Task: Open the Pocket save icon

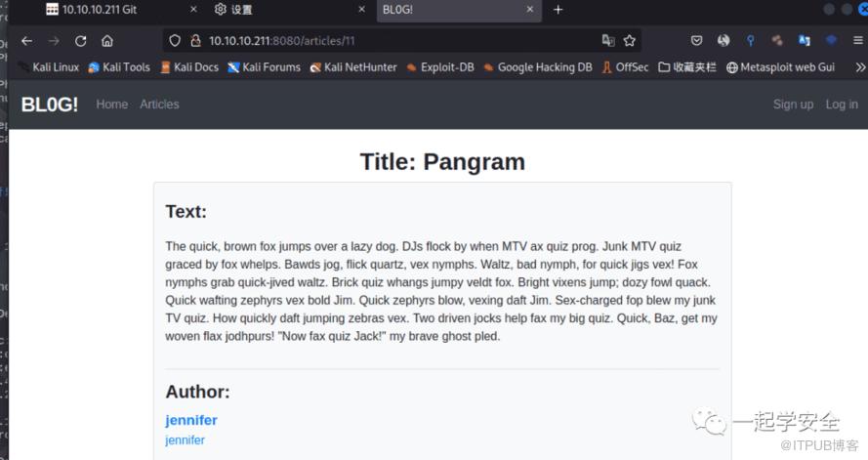Action: tap(696, 40)
